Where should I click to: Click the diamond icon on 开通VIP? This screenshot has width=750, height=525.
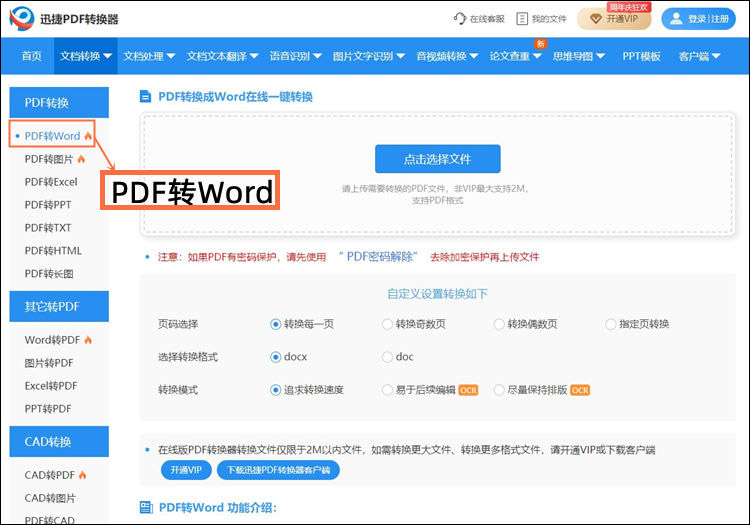click(596, 19)
